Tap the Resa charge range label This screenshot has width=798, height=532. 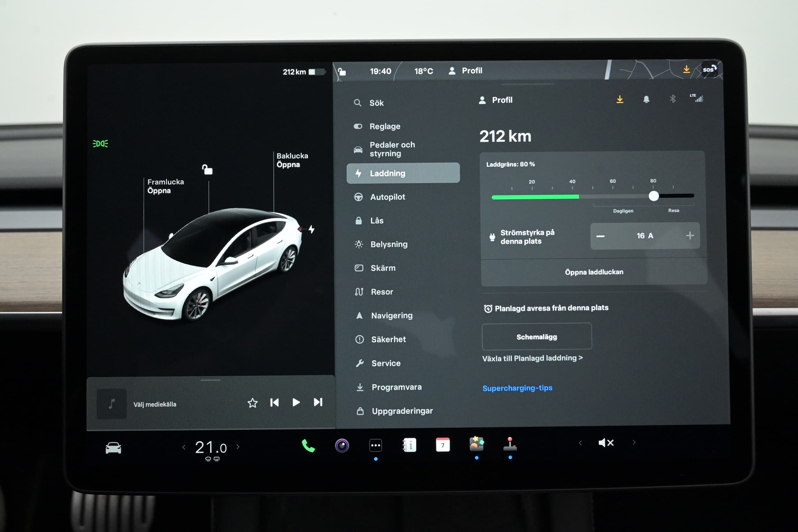click(674, 210)
